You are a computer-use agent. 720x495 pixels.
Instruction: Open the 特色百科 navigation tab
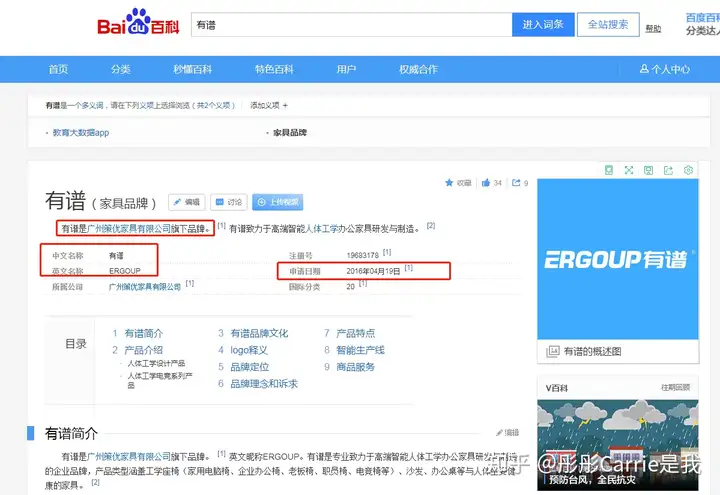274,69
